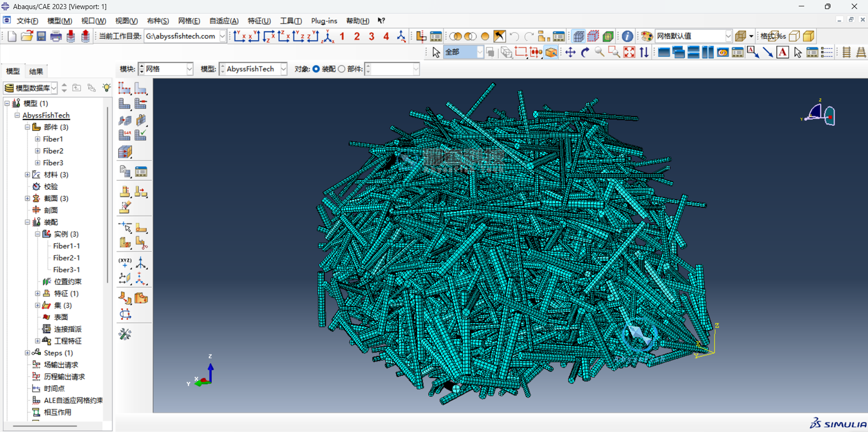Click the Auto-fit view icon
This screenshot has height=432, width=868.
(x=629, y=53)
